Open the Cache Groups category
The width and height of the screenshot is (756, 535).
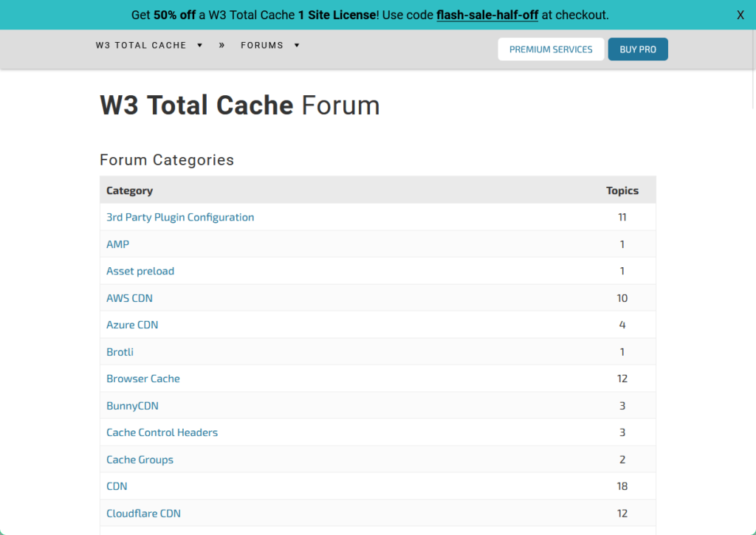[x=140, y=459]
